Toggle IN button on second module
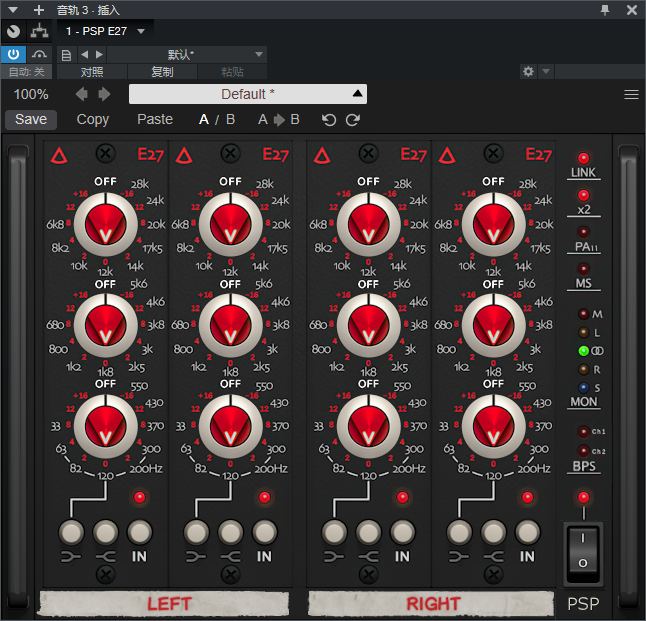Image resolution: width=646 pixels, height=621 pixels. 264,532
